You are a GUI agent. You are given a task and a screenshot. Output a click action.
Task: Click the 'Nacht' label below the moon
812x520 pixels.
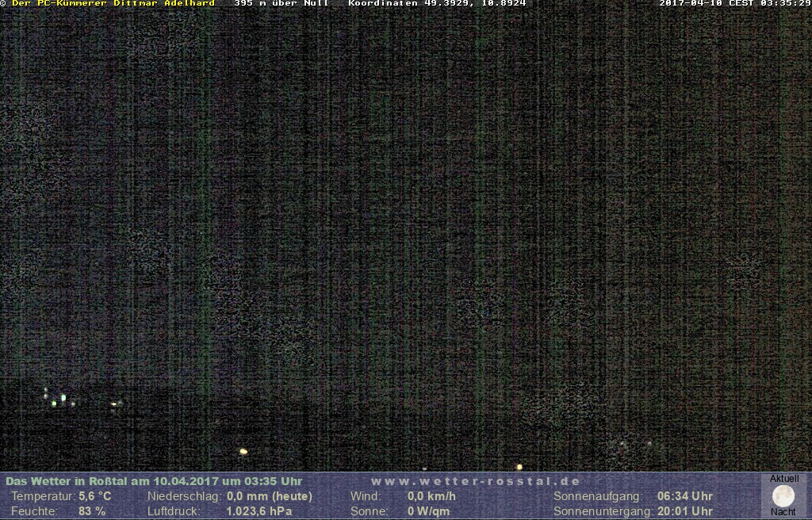[x=783, y=512]
